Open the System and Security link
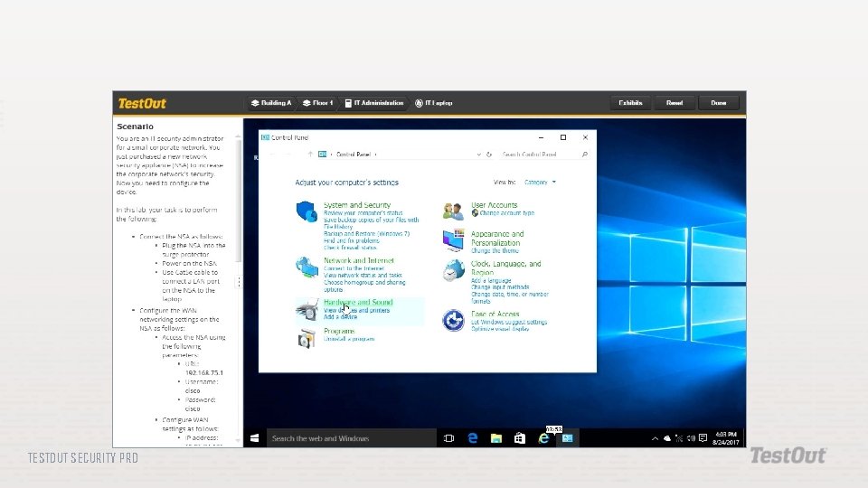Viewport: 868px width, 488px height. 357,205
